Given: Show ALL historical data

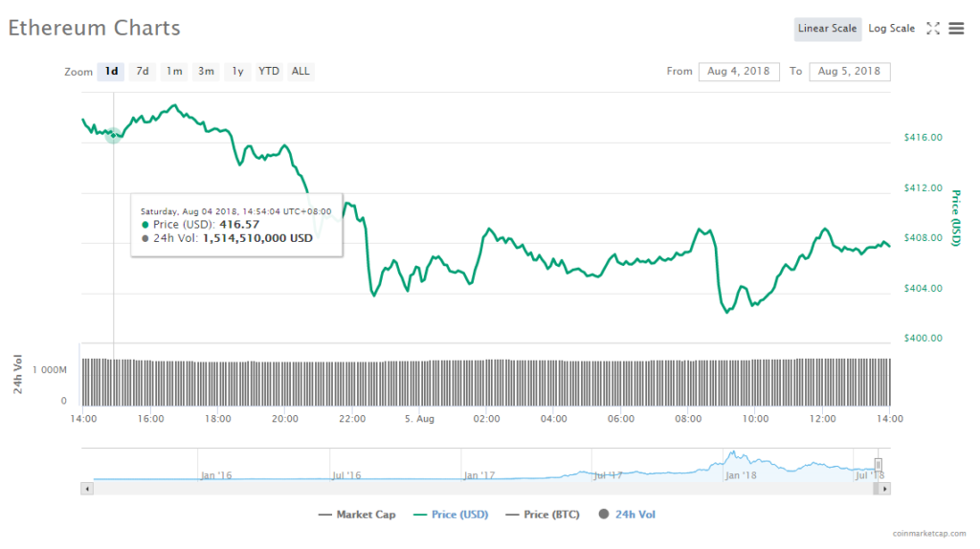Looking at the screenshot, I should pyautogui.click(x=301, y=72).
